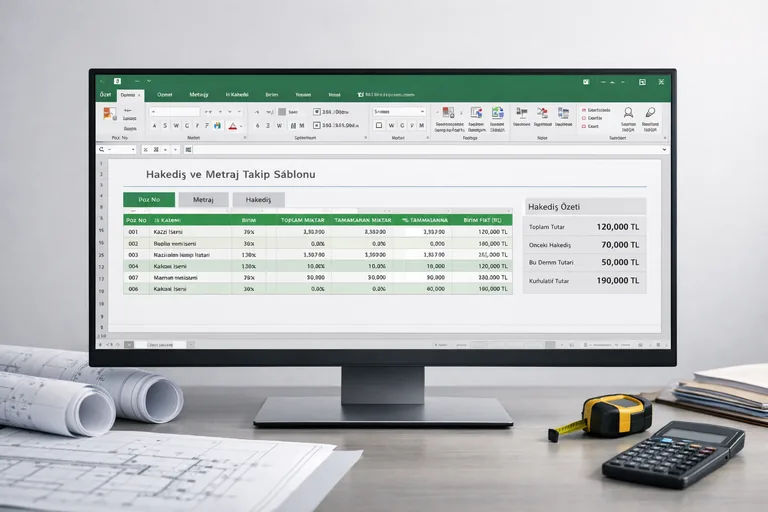Select the Hakediş ve Metraj Takip Şablonu title

[x=231, y=174]
